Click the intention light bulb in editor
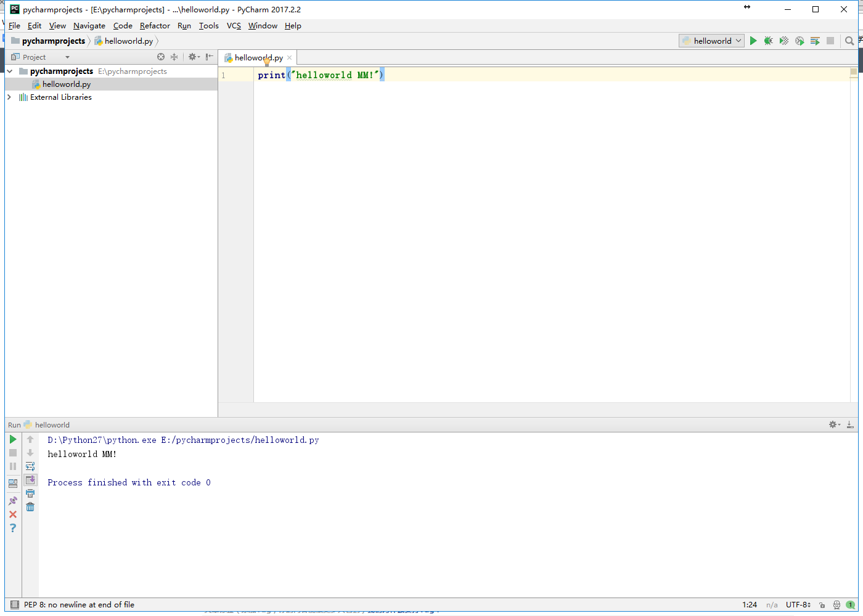This screenshot has height=616, width=863. [267, 62]
